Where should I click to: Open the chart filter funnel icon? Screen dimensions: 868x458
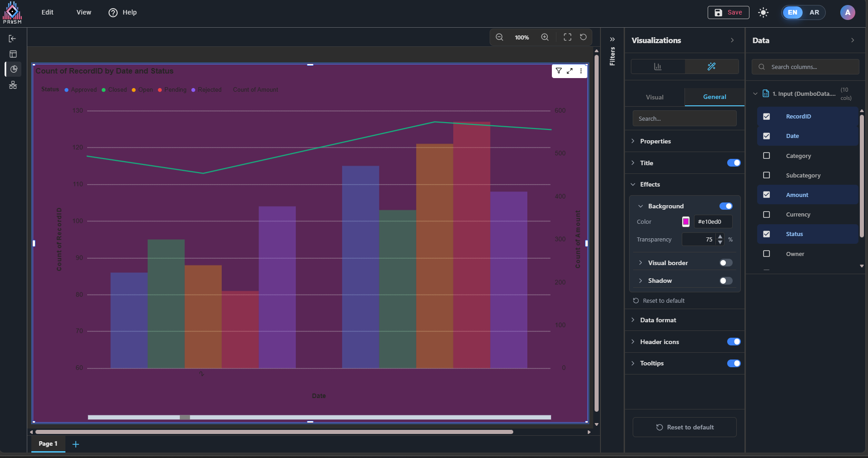point(559,71)
